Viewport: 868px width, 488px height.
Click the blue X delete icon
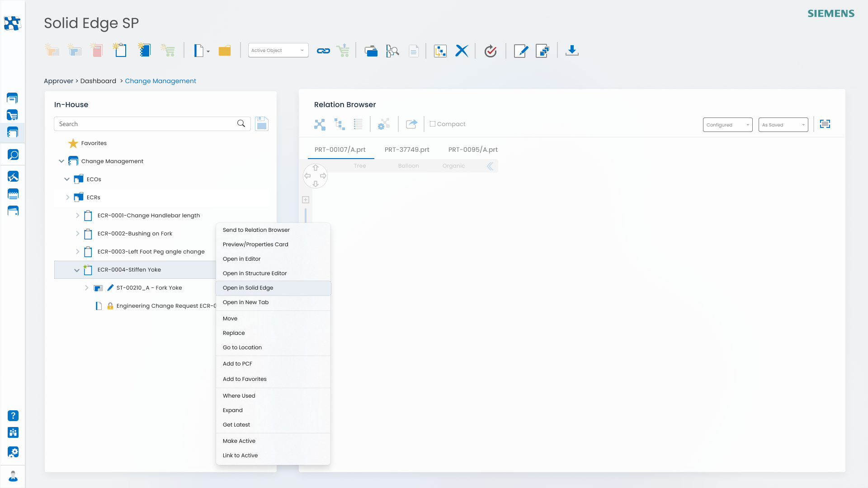[x=462, y=51]
